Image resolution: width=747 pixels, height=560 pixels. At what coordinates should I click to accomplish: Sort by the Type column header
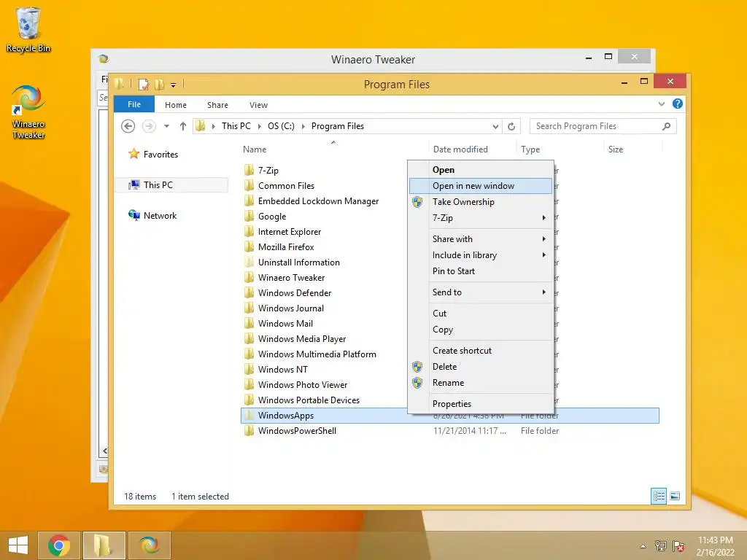(x=530, y=149)
